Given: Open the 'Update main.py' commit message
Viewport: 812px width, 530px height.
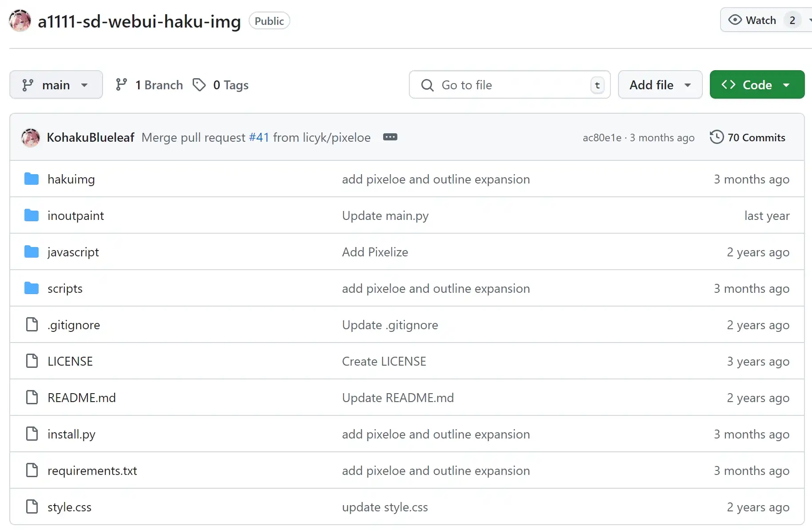Looking at the screenshot, I should 385,215.
